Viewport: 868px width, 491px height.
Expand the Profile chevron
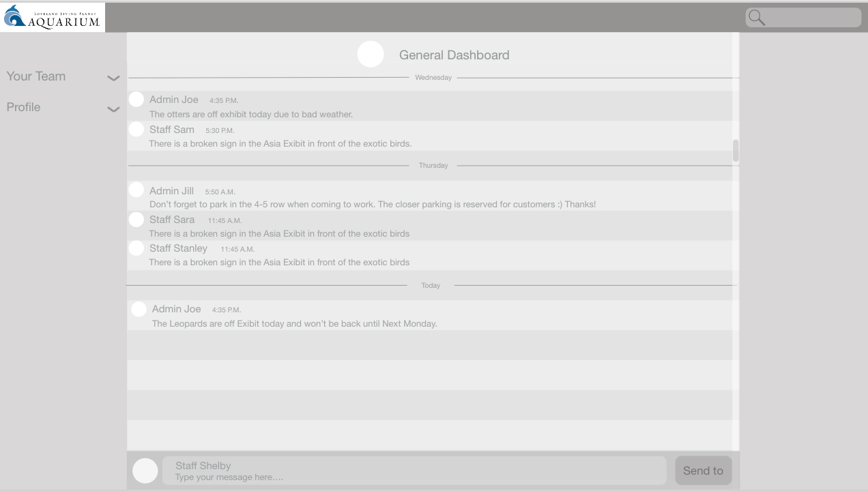coord(113,108)
